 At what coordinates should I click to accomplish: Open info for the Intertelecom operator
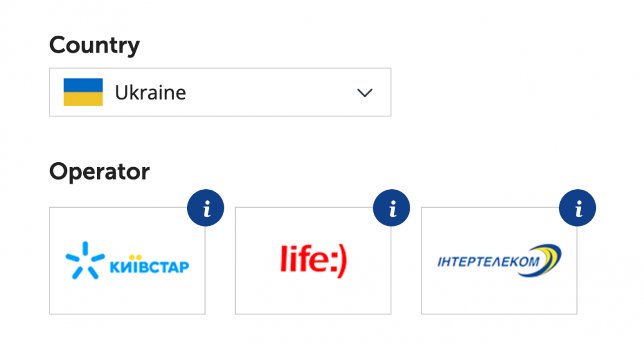click(578, 208)
